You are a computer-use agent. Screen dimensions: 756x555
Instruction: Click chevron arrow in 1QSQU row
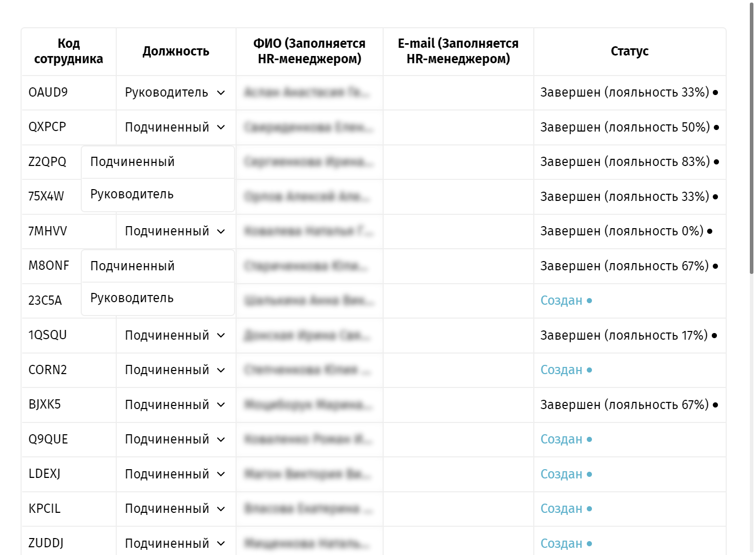221,336
